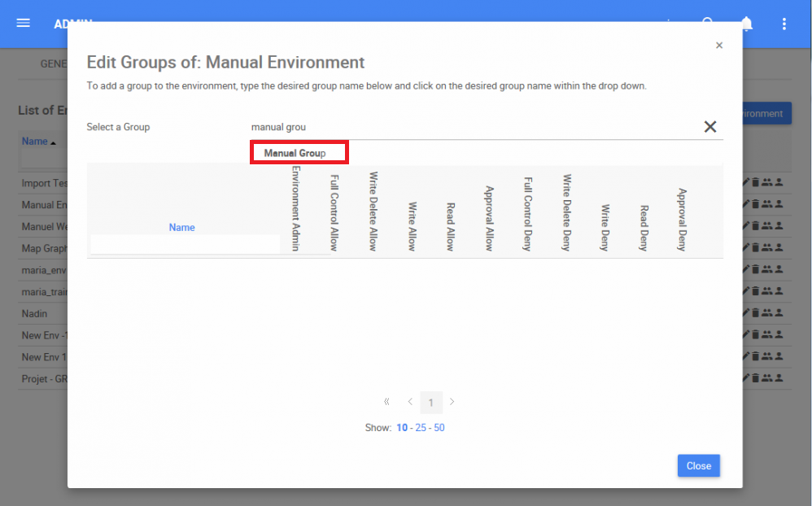Click the Approval Allow column header
Screen dimensions: 812x506
tap(489, 219)
